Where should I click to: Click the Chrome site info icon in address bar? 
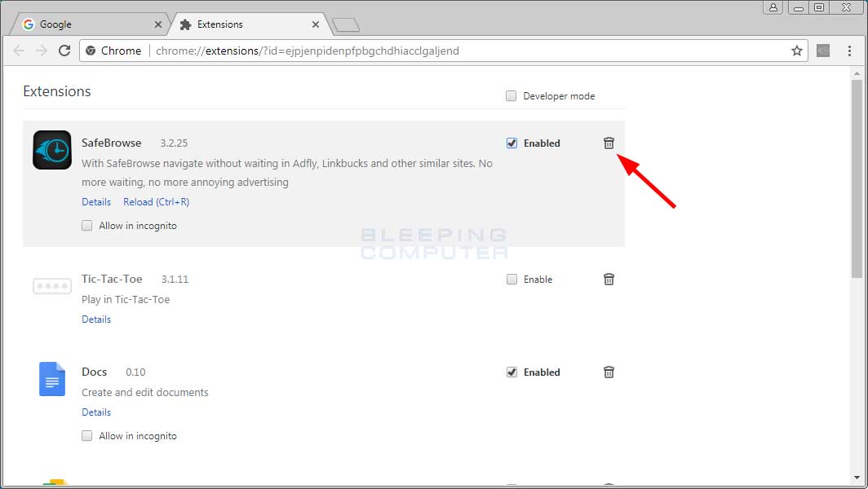point(91,51)
